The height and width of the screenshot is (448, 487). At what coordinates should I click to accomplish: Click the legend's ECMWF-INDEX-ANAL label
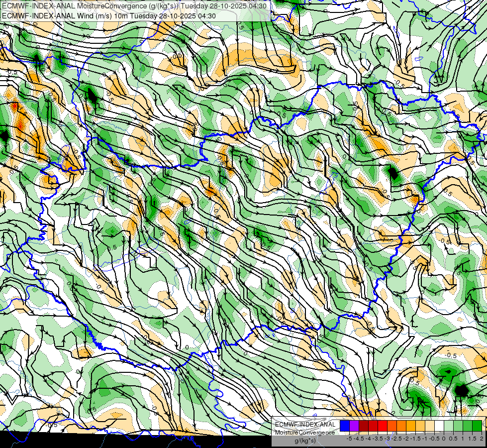[305, 425]
